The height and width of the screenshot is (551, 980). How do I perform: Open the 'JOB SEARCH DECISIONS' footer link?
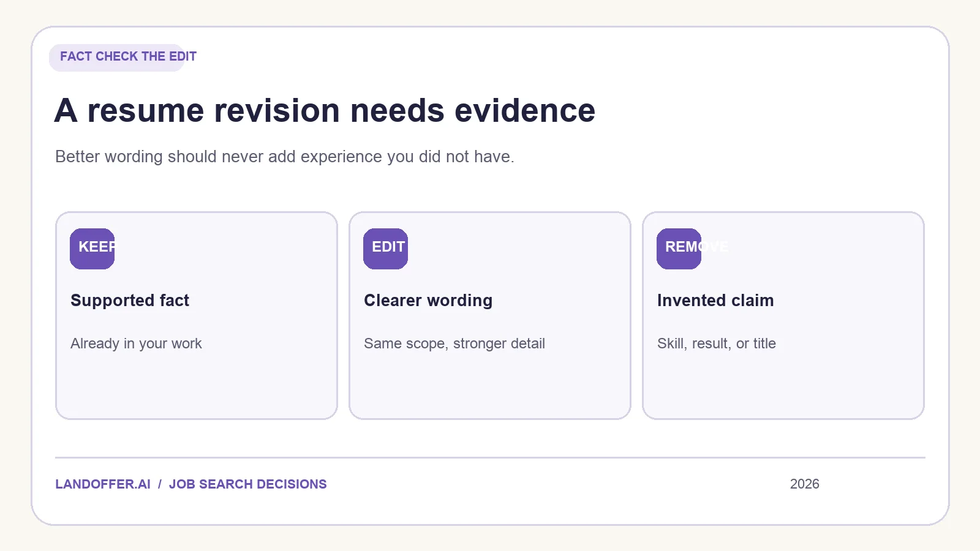tap(248, 484)
